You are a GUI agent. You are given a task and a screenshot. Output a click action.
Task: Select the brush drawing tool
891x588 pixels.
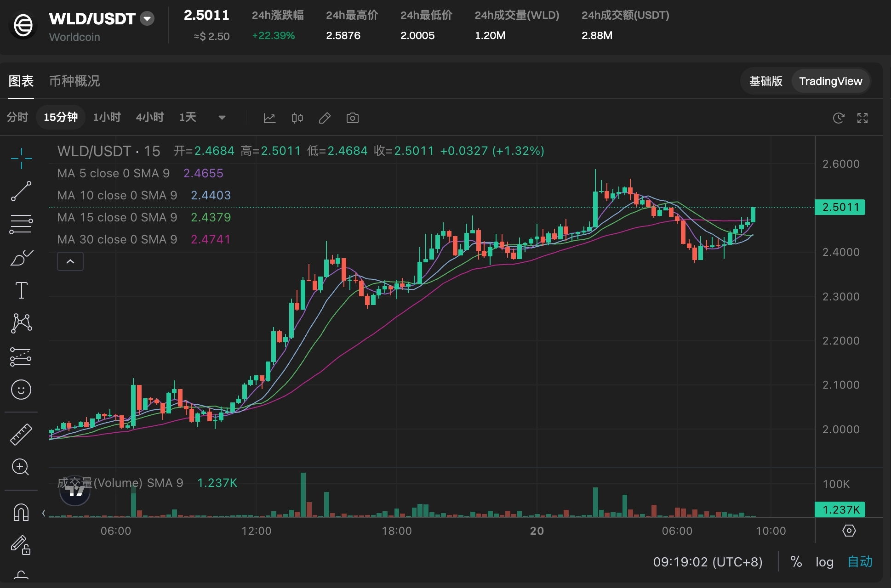tap(21, 258)
